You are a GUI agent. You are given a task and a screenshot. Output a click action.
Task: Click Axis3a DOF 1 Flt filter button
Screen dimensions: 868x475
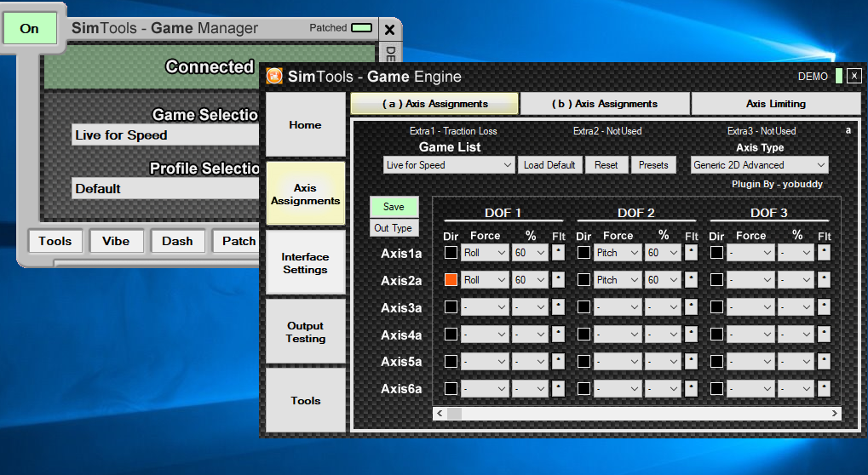click(558, 307)
